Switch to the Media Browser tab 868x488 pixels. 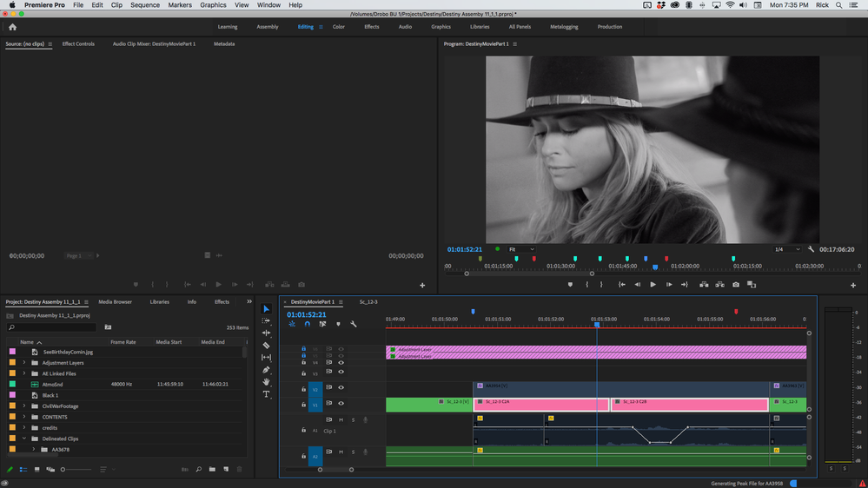click(115, 302)
